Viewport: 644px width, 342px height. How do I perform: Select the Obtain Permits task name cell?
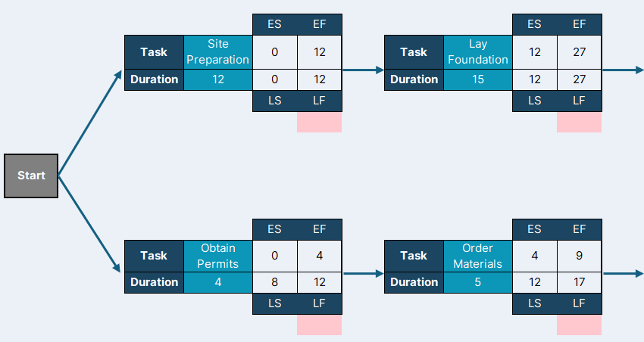coord(218,256)
